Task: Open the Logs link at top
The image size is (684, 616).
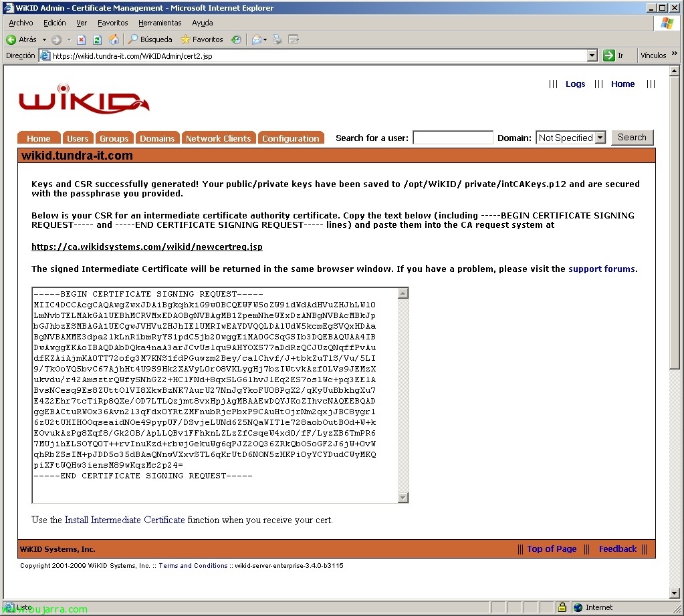Action: click(x=575, y=84)
